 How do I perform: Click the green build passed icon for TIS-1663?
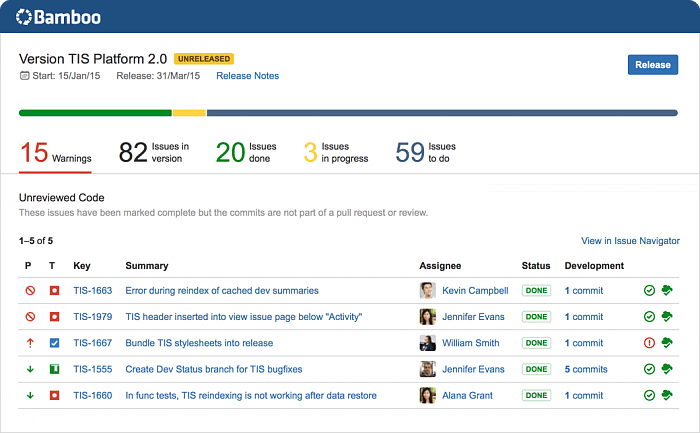(649, 291)
